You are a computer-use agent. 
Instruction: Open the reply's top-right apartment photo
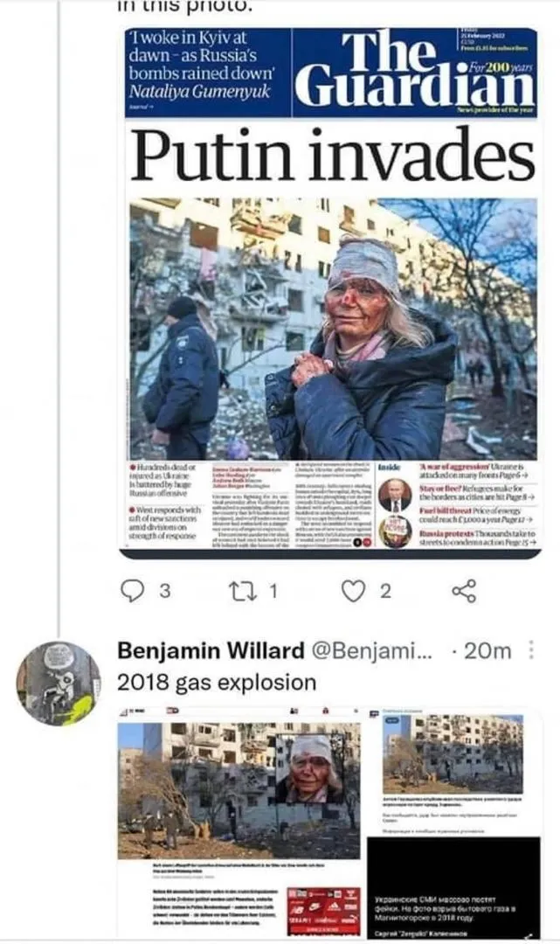454,753
